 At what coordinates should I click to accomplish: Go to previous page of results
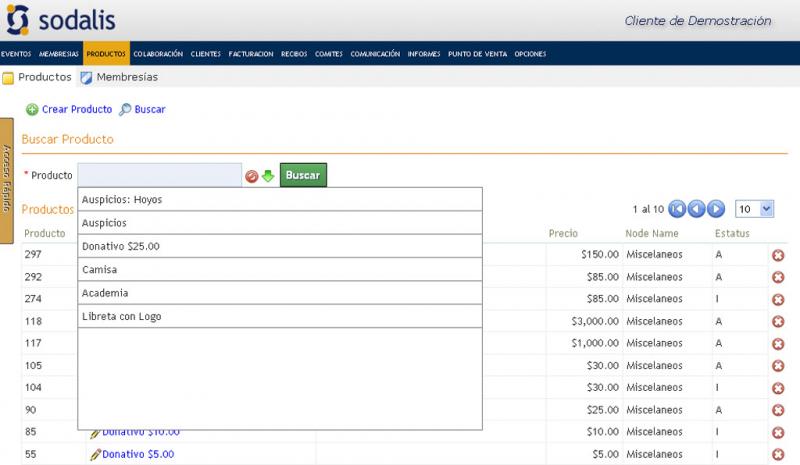tap(696, 209)
